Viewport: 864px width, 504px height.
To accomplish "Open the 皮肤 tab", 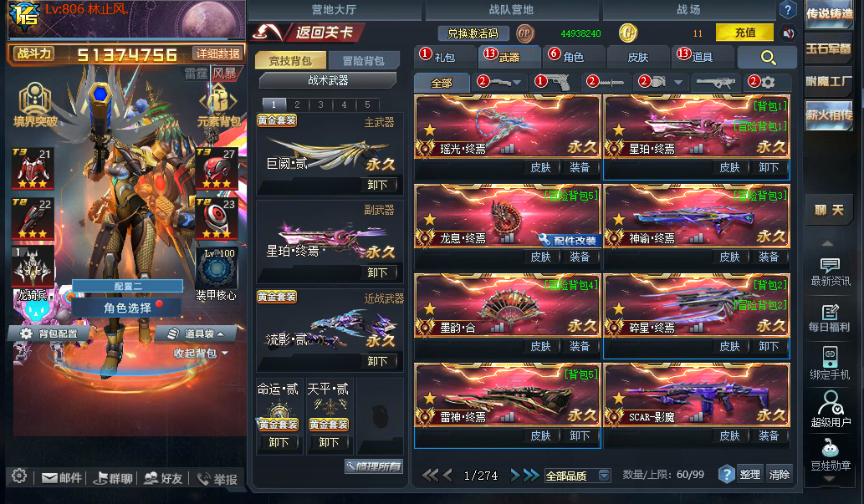I will coord(638,57).
